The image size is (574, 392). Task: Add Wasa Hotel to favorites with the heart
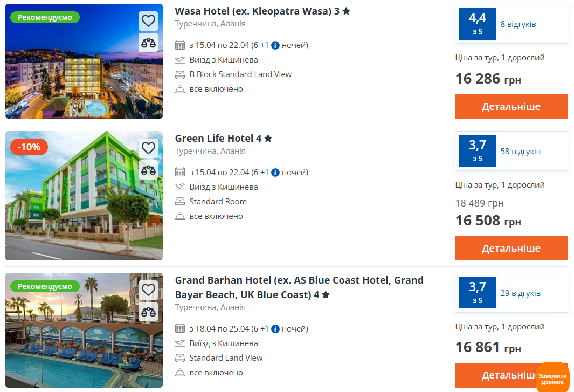tap(148, 21)
